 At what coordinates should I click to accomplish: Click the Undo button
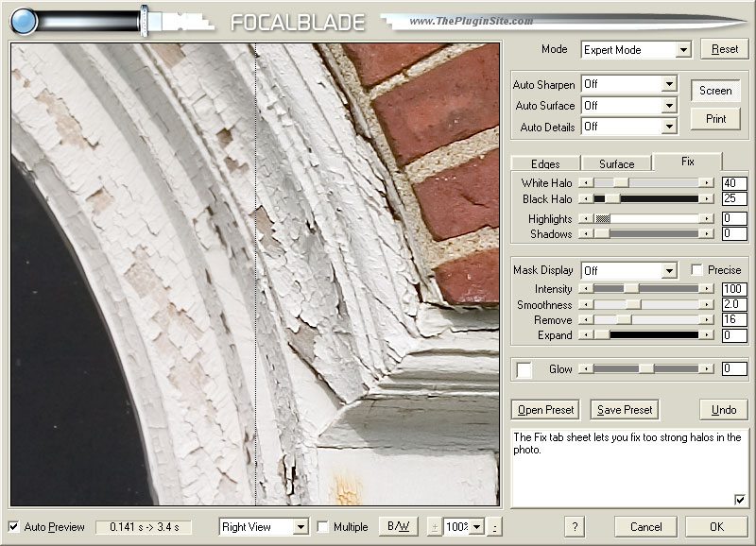724,410
